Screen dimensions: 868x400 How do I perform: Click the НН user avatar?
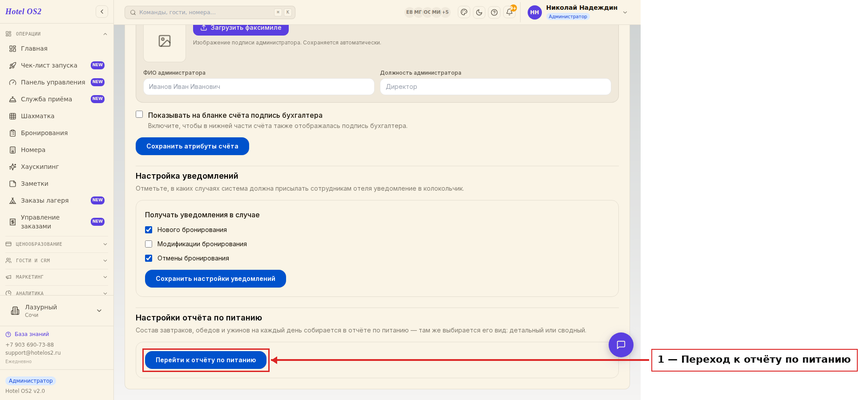tap(535, 12)
